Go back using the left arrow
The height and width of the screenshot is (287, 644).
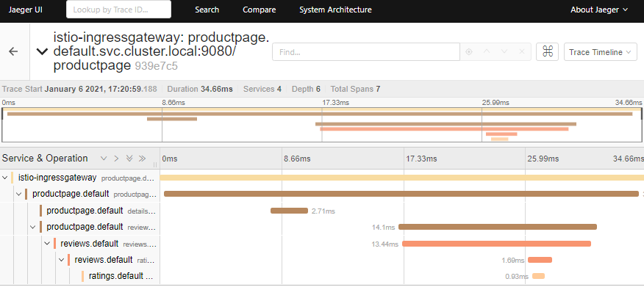(13, 51)
